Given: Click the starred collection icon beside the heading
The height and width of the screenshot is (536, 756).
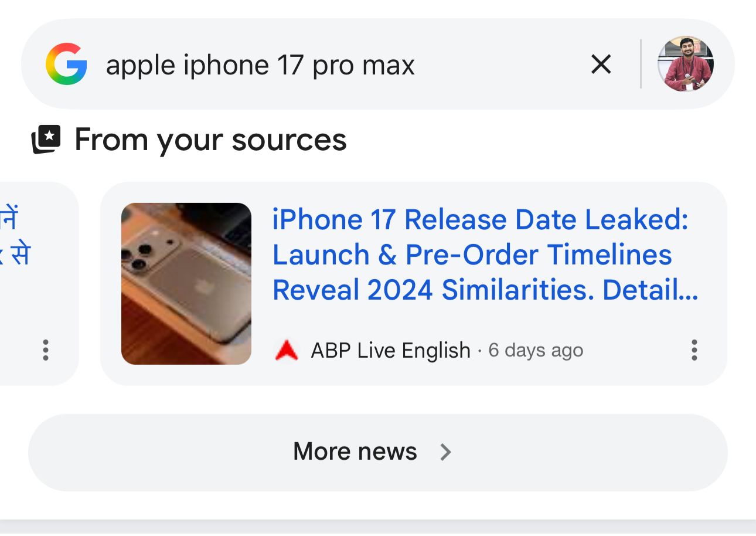Looking at the screenshot, I should (x=46, y=140).
